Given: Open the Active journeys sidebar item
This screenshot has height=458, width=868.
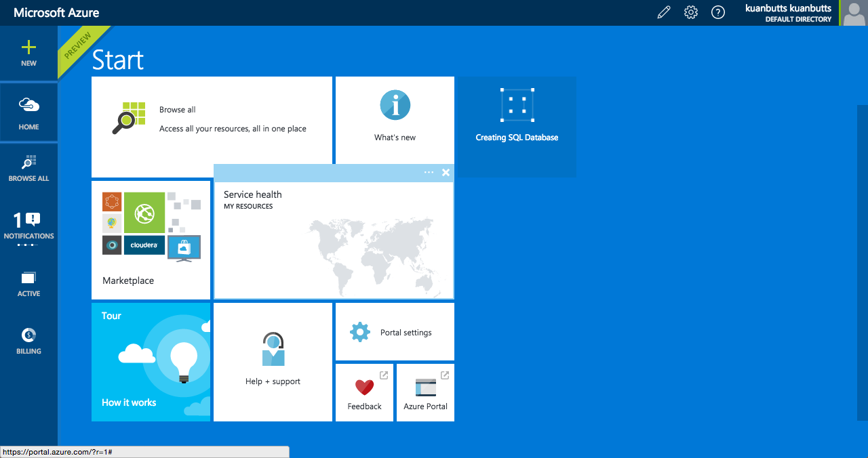Looking at the screenshot, I should [28, 284].
